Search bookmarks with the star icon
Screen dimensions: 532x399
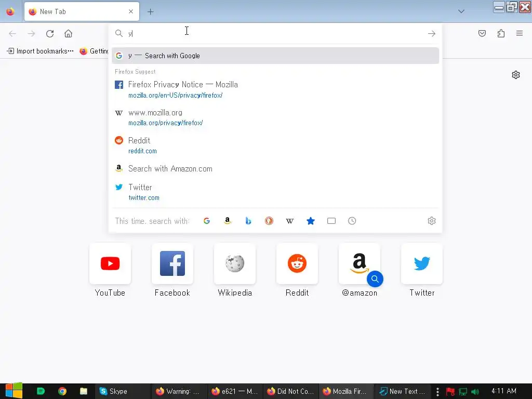click(311, 221)
